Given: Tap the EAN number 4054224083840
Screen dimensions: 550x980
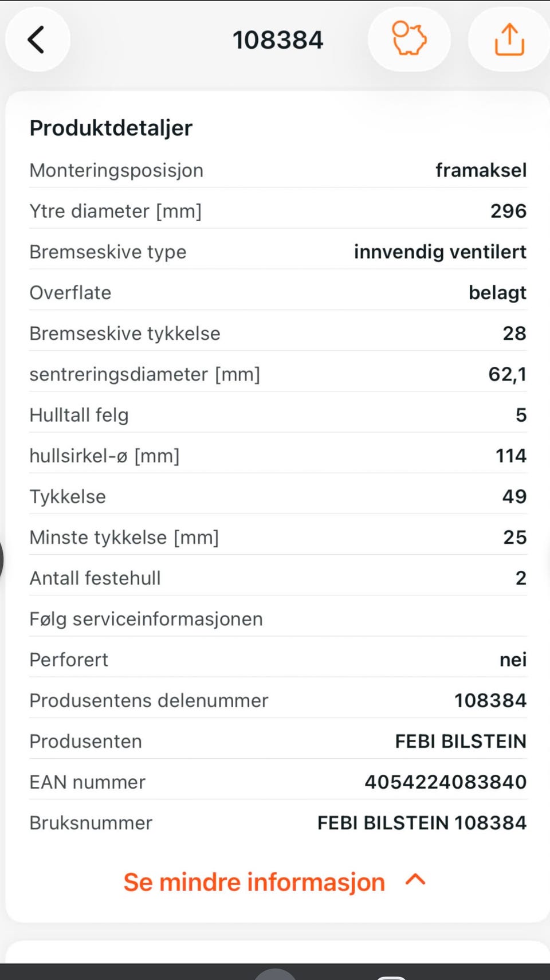Looking at the screenshot, I should tap(446, 782).
